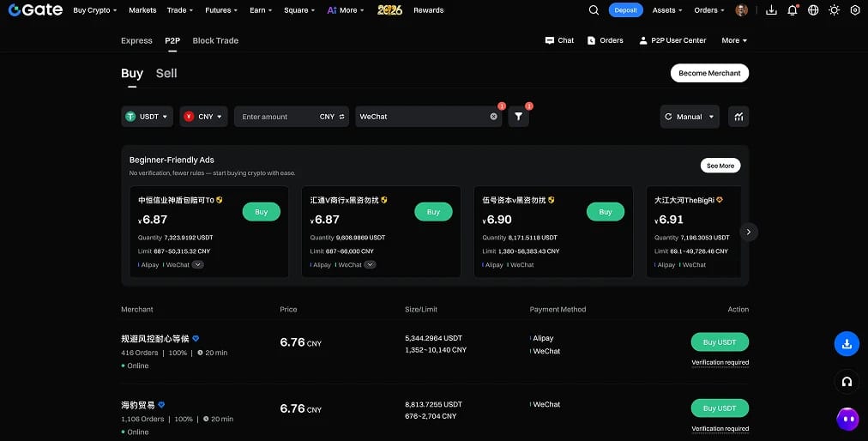The image size is (868, 441).
Task: Click the USDT Tether coin icon
Action: 130,117
